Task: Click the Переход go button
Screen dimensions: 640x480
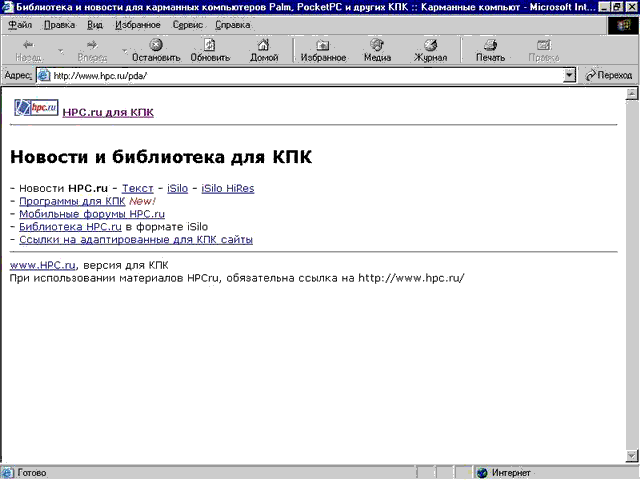Action: pyautogui.click(x=609, y=75)
